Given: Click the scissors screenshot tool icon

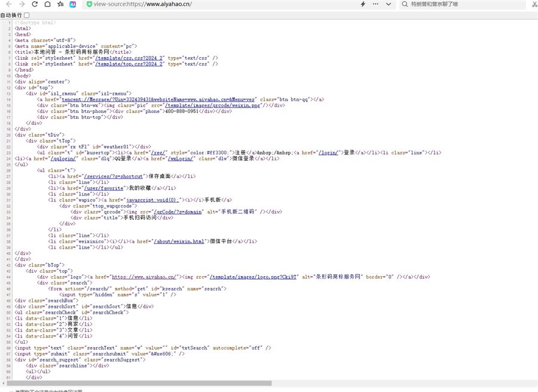Looking at the screenshot, I should tap(534, 4).
